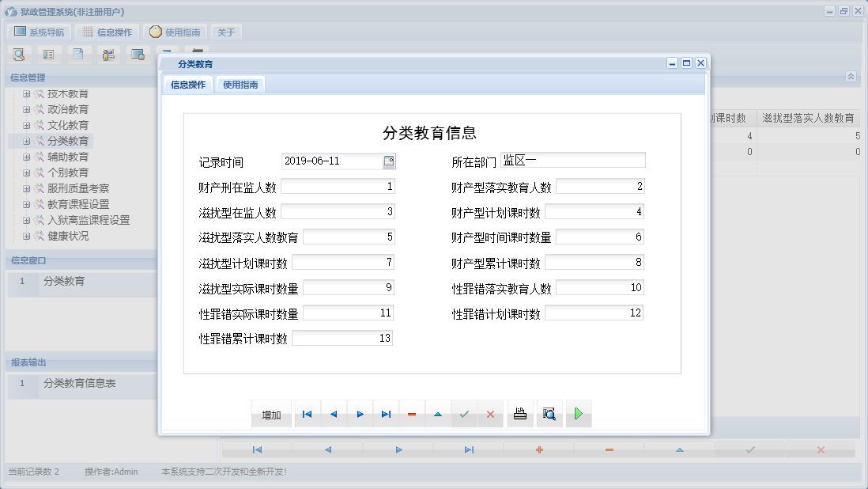Cancel edit with red X in dialog toolbar
The height and width of the screenshot is (489, 868).
tap(490, 414)
